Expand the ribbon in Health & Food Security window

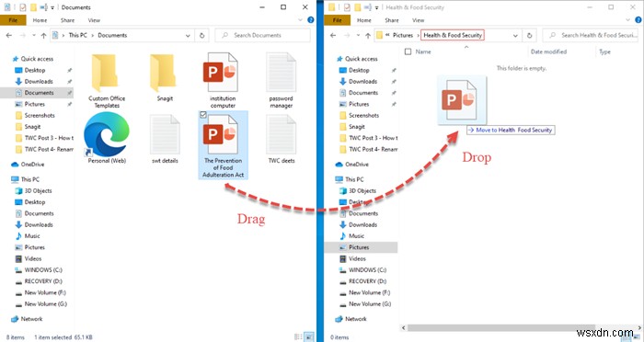pos(627,19)
